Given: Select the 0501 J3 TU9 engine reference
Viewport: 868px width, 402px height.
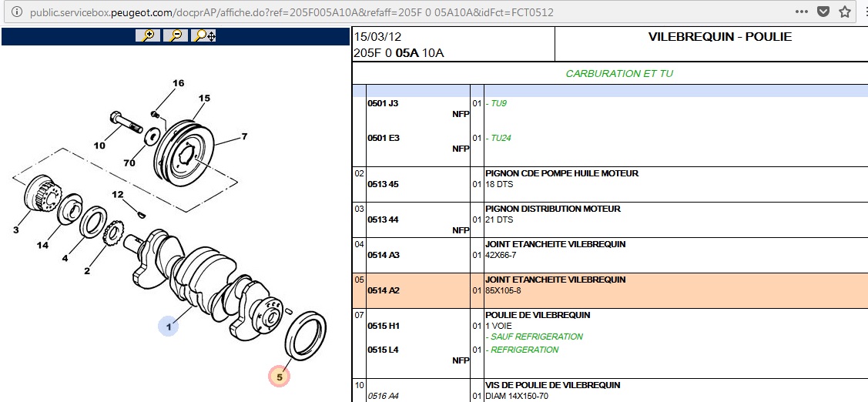Looking at the screenshot, I should click(x=383, y=103).
